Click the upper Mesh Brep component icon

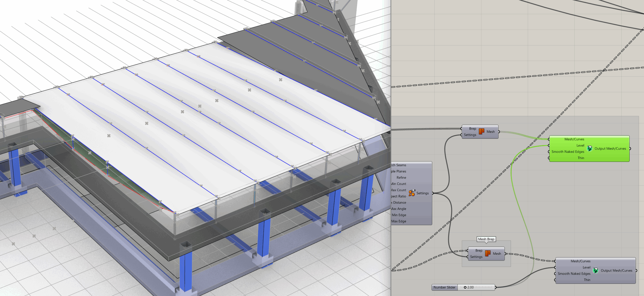[x=481, y=131]
